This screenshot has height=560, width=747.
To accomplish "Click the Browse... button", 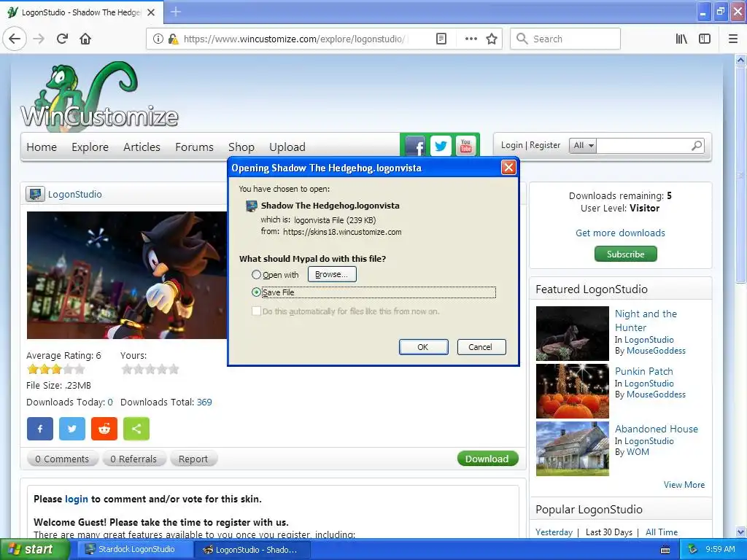I will tap(332, 274).
